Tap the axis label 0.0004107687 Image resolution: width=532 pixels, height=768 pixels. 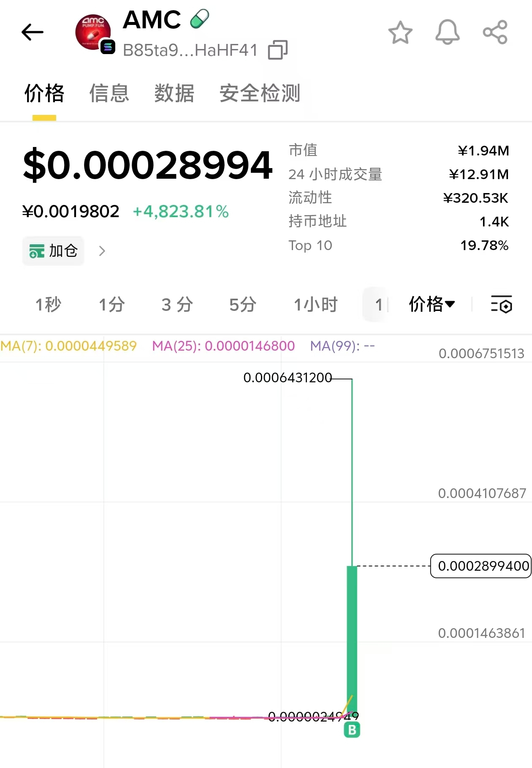[x=482, y=493]
